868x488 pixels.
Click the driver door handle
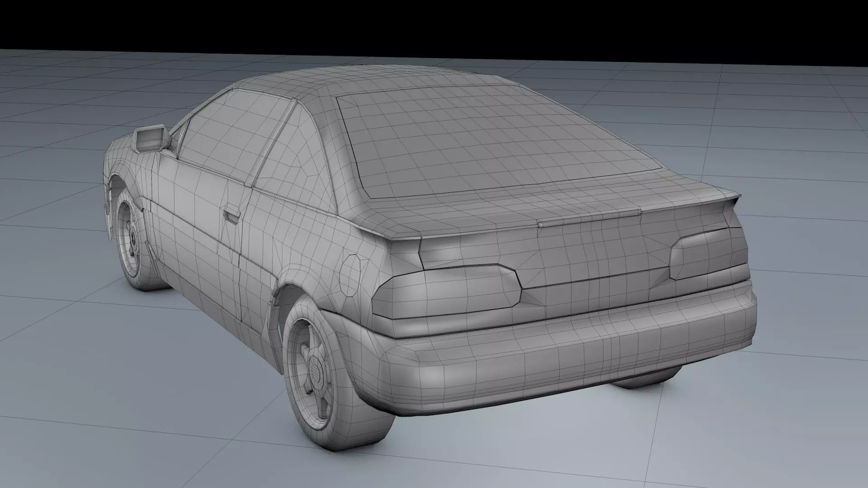pos(231,216)
